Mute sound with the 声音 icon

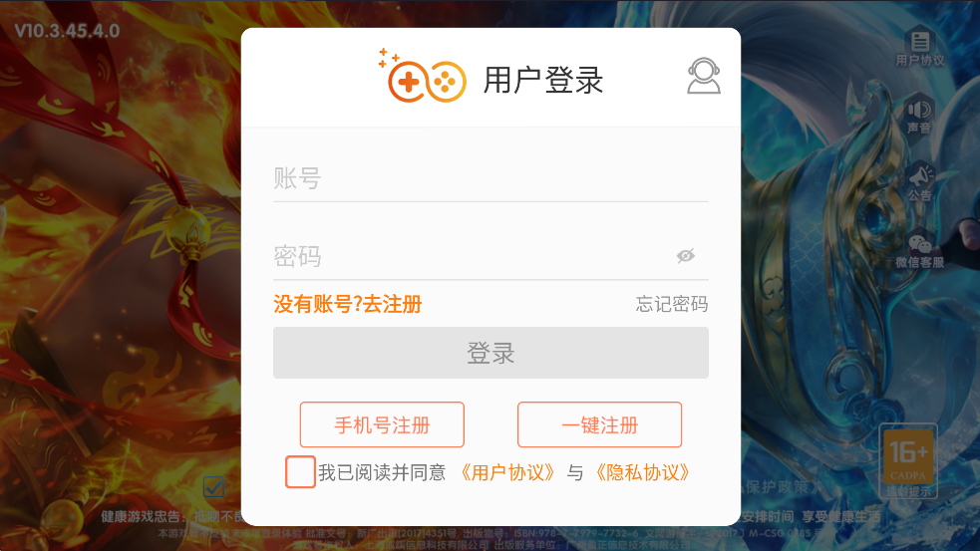pyautogui.click(x=919, y=116)
